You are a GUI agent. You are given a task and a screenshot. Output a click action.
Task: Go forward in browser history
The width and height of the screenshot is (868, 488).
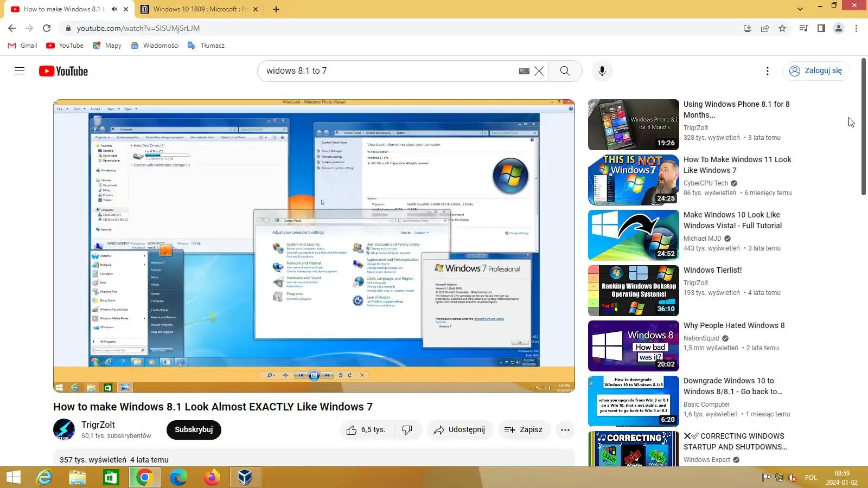point(29,28)
